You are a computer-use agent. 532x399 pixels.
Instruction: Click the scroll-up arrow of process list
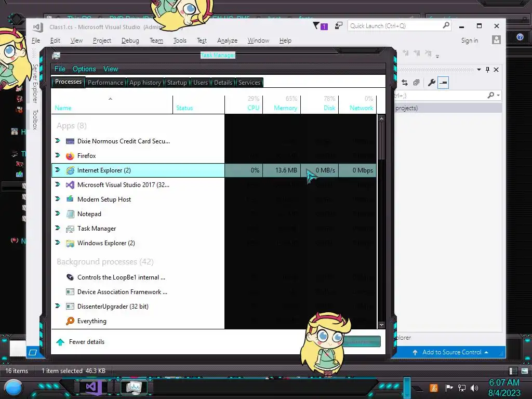(381, 119)
